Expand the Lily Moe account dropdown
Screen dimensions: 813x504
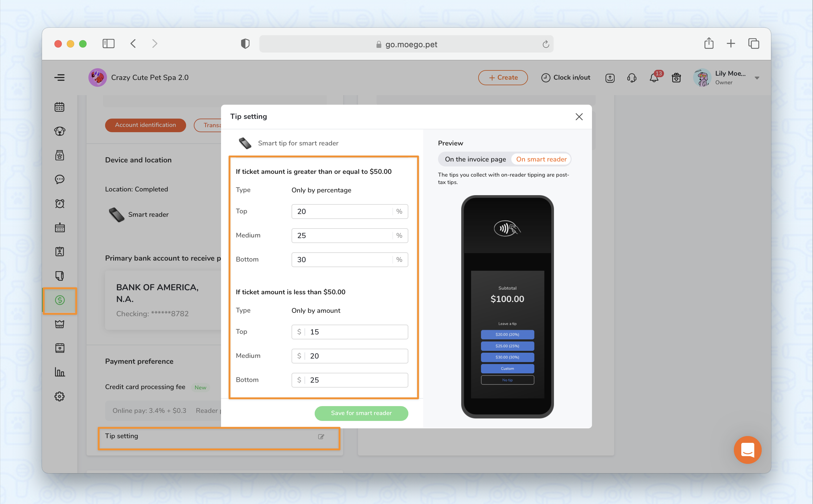[757, 78]
